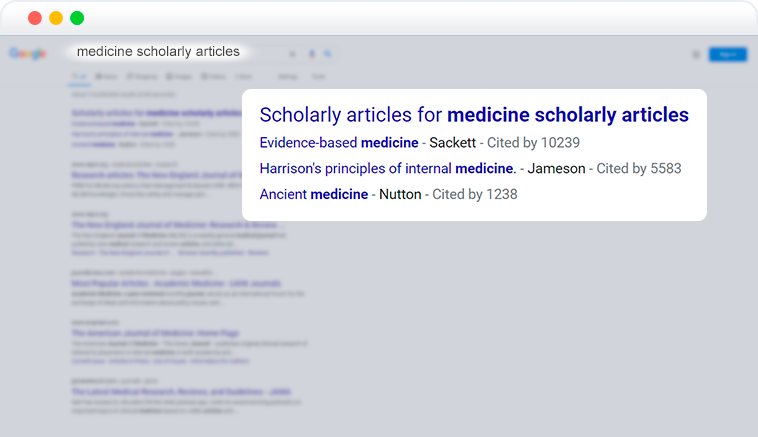Click the Google logo

[28, 53]
